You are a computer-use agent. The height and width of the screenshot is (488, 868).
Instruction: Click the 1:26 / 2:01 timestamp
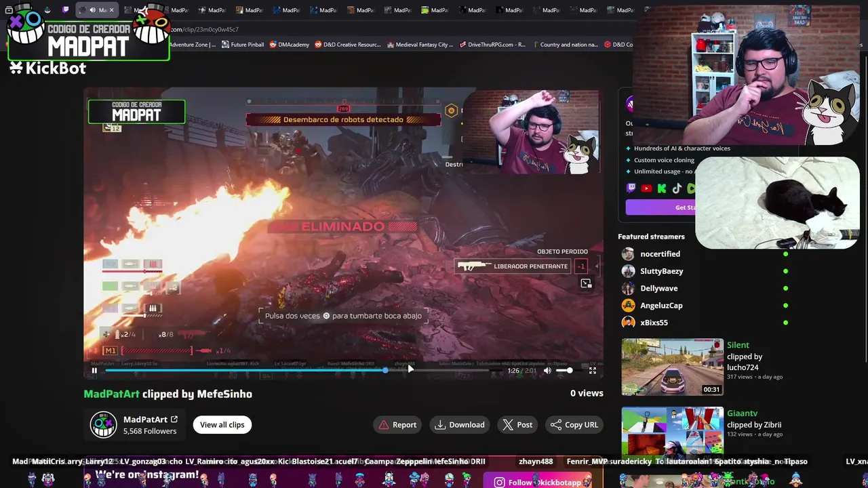tap(521, 371)
